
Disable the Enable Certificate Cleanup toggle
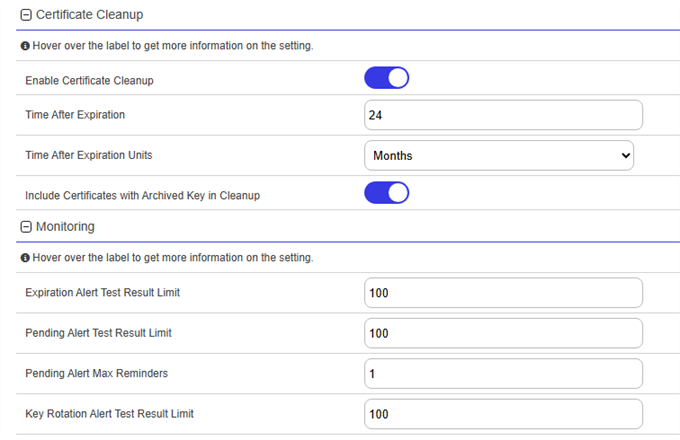pos(386,79)
